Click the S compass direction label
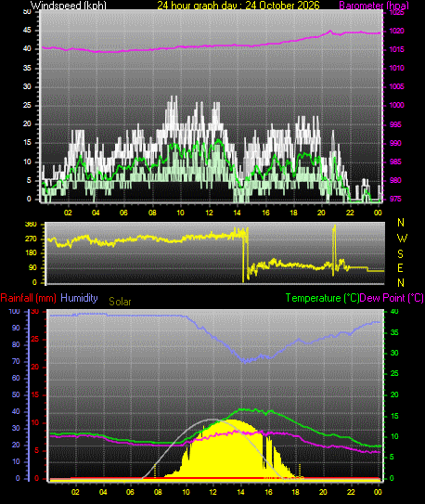 click(400, 254)
